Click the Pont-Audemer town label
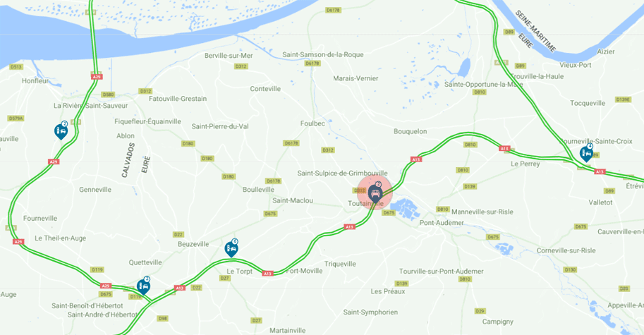Screen dimensions: 644x335 tap(442, 223)
